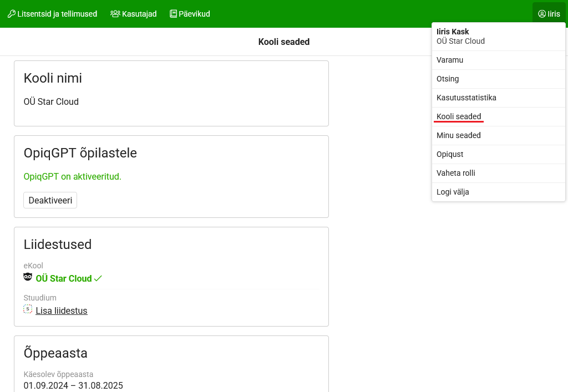Open Kasutusstatistika from the menu
Screen dimensions: 568x392
[466, 98]
